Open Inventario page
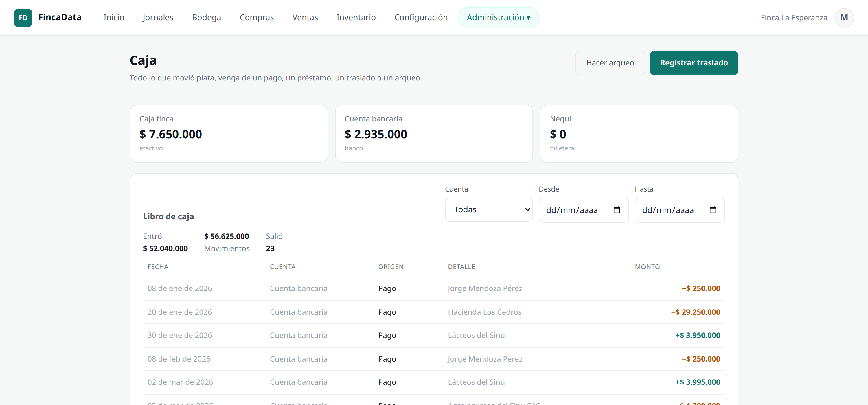Screen dimensions: 868x405 pyautogui.click(x=356, y=18)
